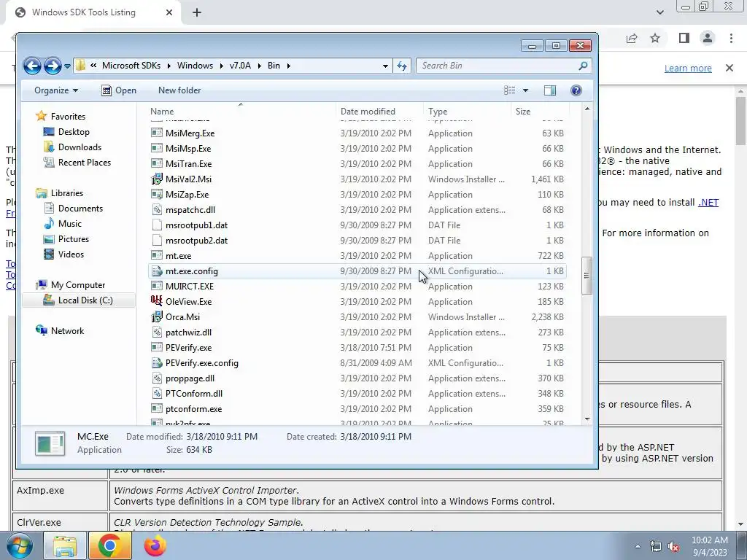Open Windows Start button
This screenshot has height=560, width=747.
[19, 545]
